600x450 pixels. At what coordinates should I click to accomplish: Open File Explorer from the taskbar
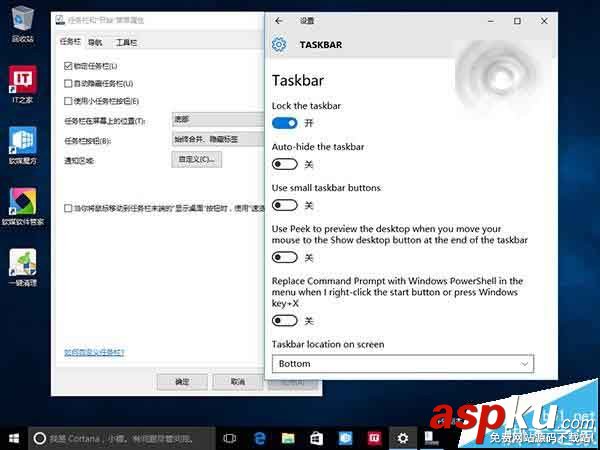click(288, 439)
